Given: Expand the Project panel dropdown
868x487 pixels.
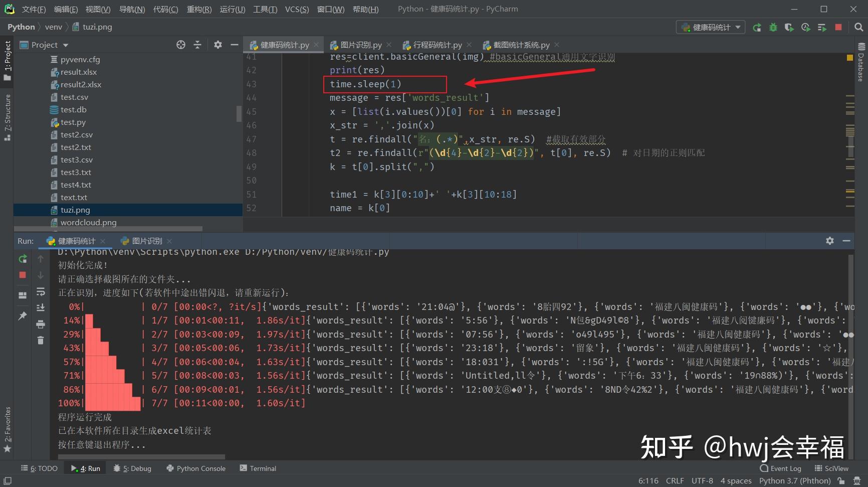Looking at the screenshot, I should [65, 45].
